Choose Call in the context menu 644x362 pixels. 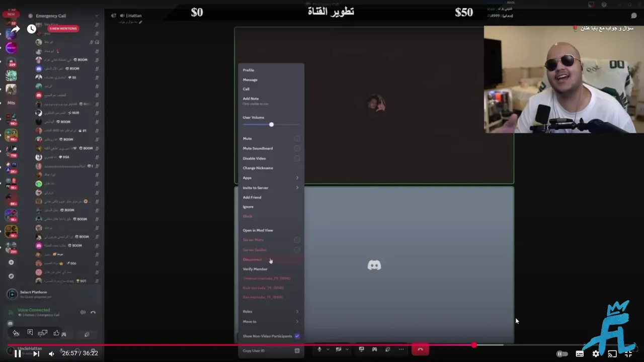pyautogui.click(x=271, y=89)
